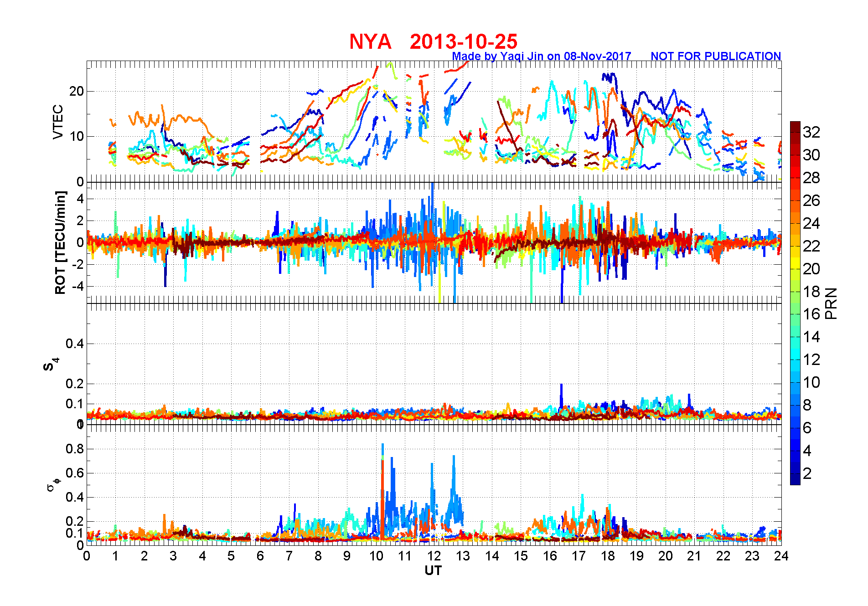Click the "NOT FOR PUBLICATION" notice
Viewport: 868px width, 606px height.
716,56
